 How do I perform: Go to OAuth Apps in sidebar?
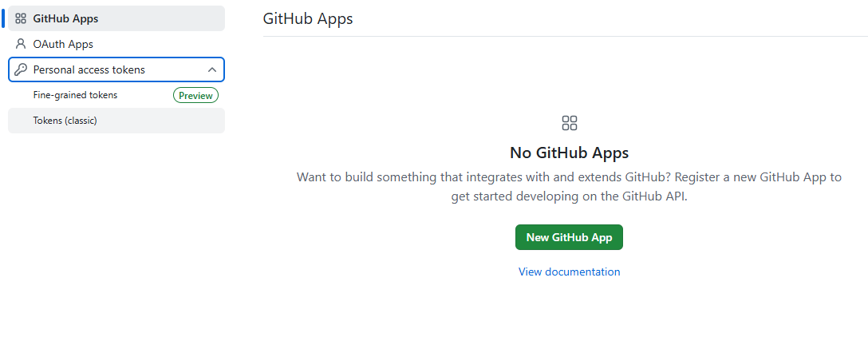[63, 44]
